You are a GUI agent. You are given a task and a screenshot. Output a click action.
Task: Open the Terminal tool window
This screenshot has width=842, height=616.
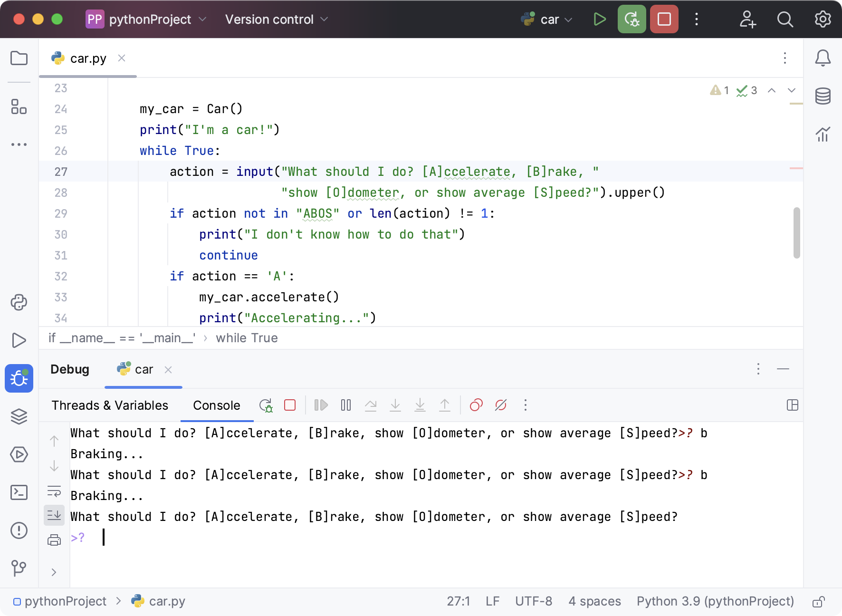(19, 493)
